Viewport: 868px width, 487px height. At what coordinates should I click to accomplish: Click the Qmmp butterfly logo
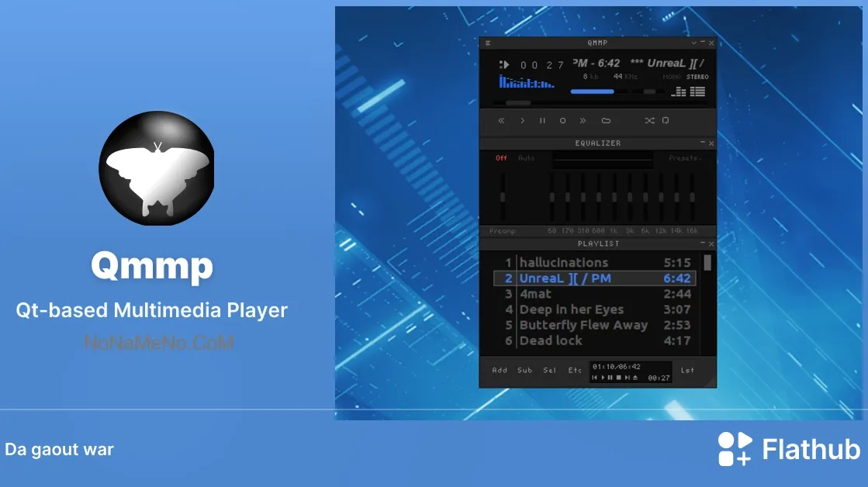click(x=157, y=168)
